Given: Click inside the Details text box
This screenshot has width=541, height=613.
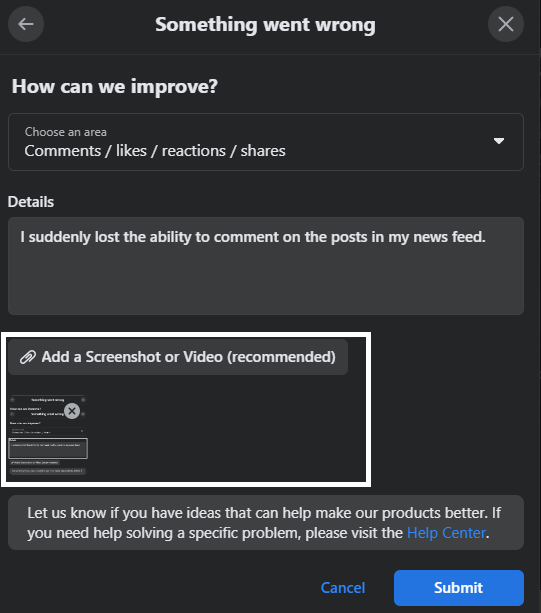Looking at the screenshot, I should [266, 266].
